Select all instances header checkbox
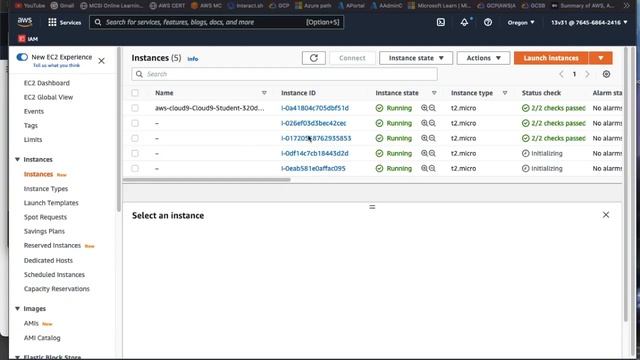This screenshot has height=360, width=640. (135, 93)
